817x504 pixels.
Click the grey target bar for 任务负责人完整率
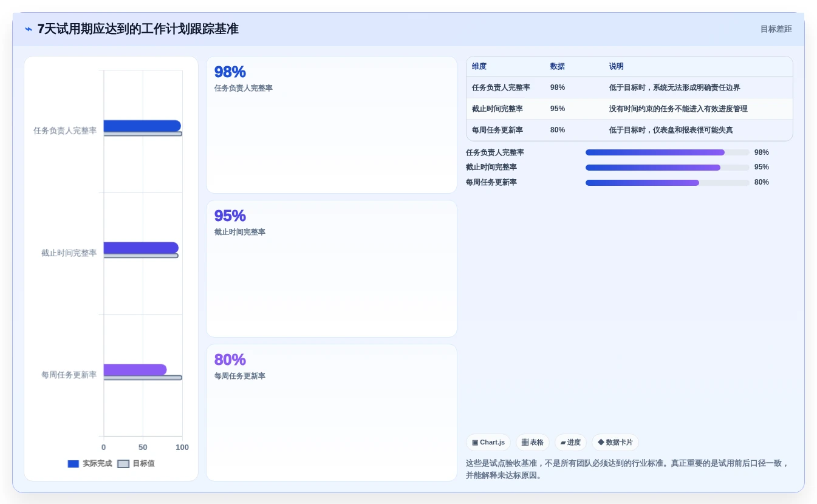[x=143, y=134]
